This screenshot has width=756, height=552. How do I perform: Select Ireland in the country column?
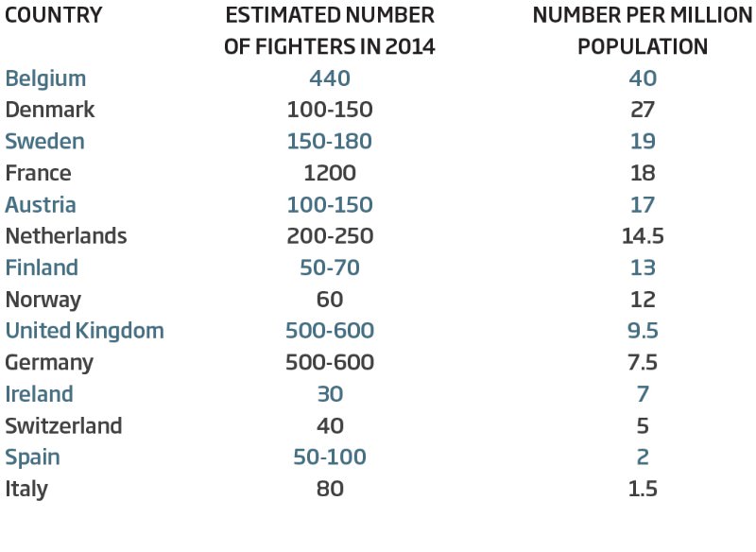point(39,394)
